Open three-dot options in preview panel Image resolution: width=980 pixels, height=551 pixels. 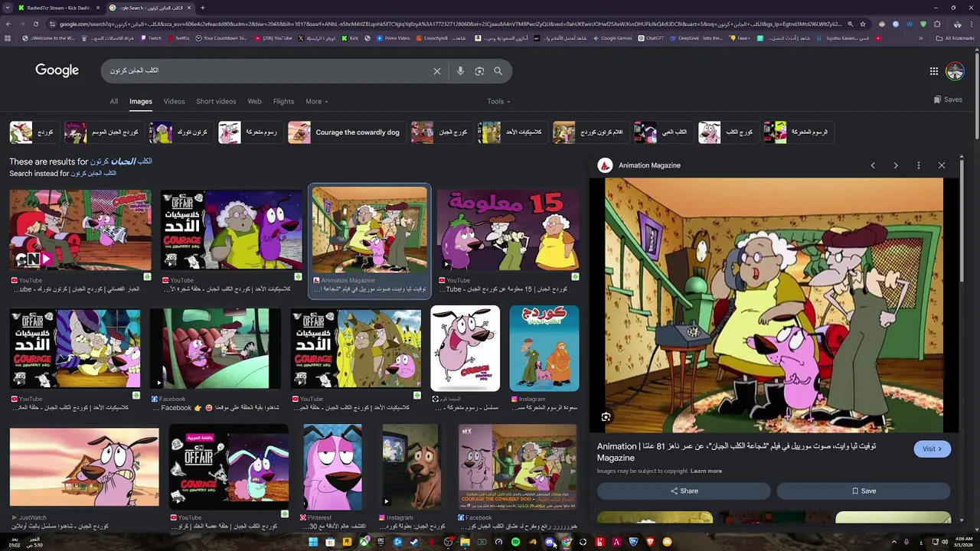tap(919, 165)
